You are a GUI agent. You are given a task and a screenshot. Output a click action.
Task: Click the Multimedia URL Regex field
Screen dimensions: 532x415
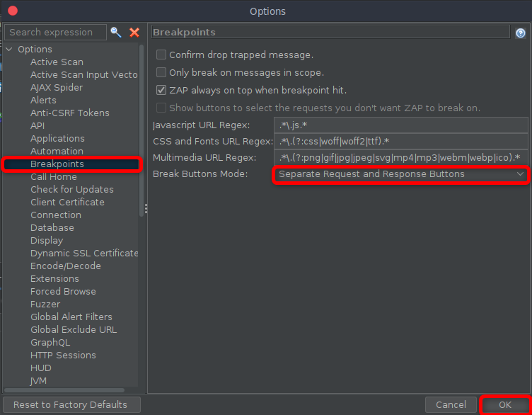click(400, 158)
